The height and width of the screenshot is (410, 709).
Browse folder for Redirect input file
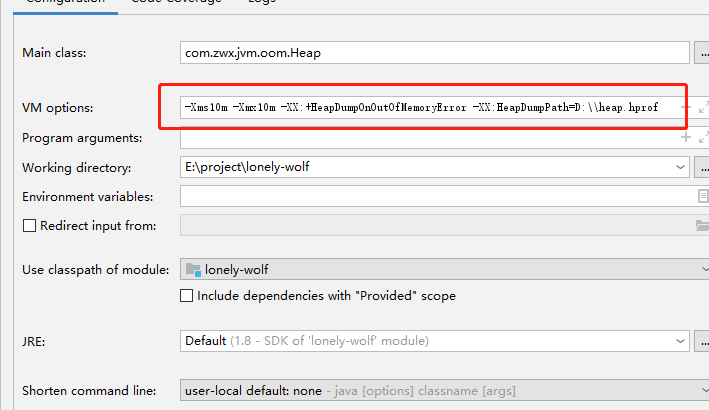(x=702, y=225)
